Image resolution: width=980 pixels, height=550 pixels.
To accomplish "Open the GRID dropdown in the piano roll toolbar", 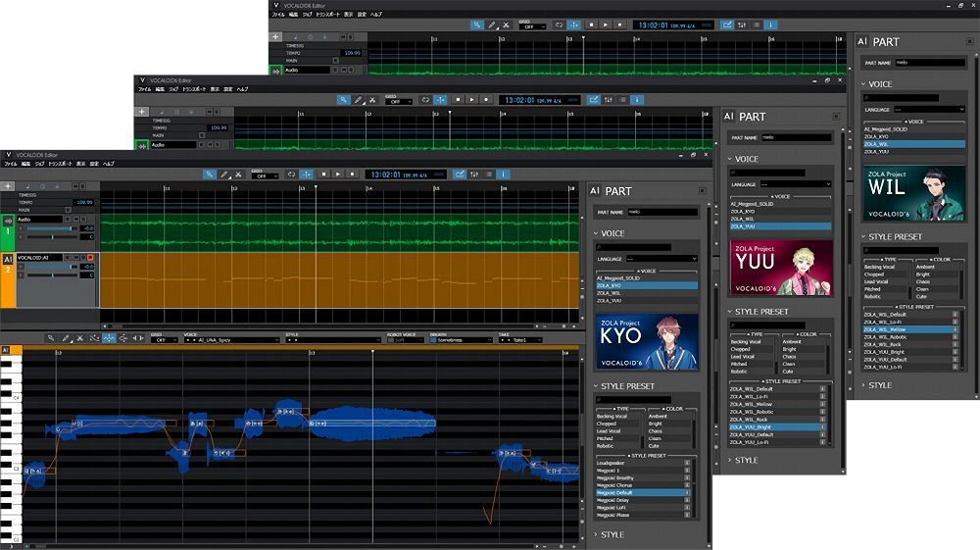I will point(165,340).
